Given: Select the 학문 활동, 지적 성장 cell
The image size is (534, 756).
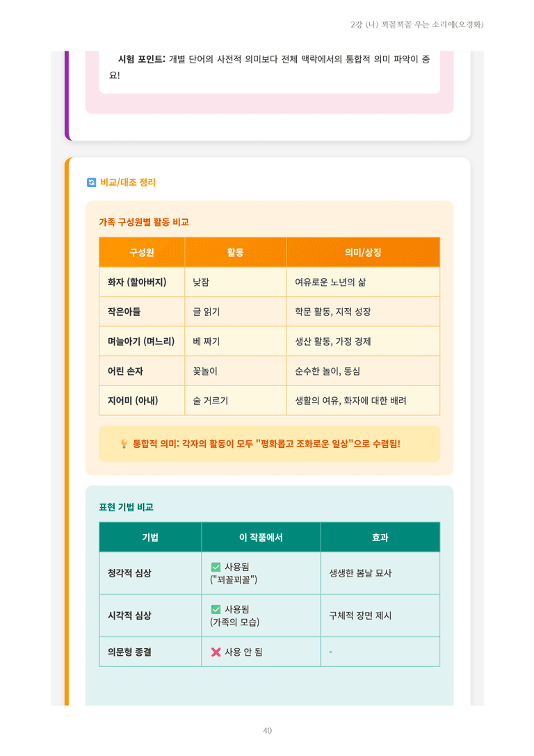Looking at the screenshot, I should pyautogui.click(x=363, y=312).
